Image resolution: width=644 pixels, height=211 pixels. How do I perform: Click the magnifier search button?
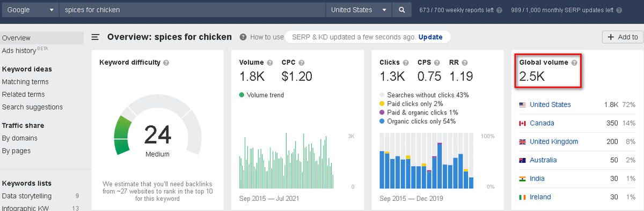[x=401, y=10]
